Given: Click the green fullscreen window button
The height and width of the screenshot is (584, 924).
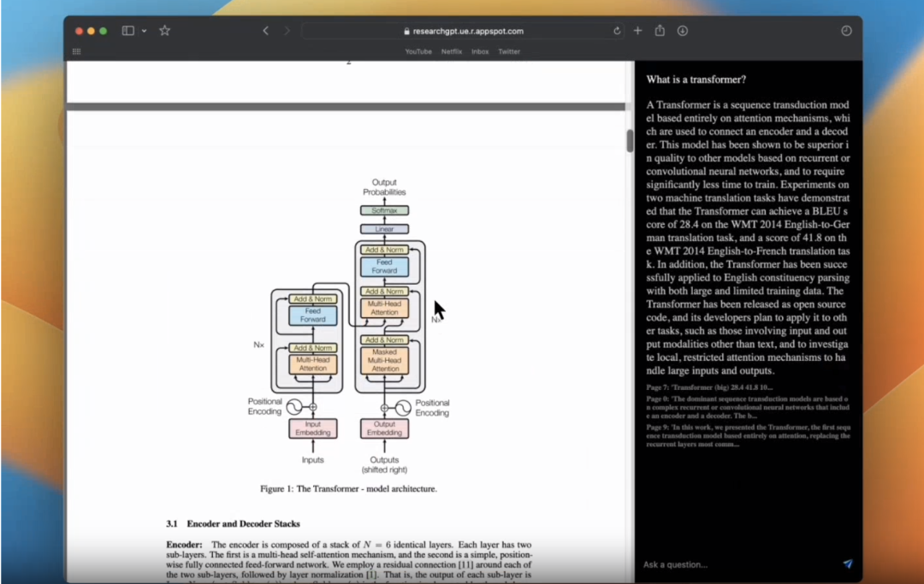Looking at the screenshot, I should point(104,31).
